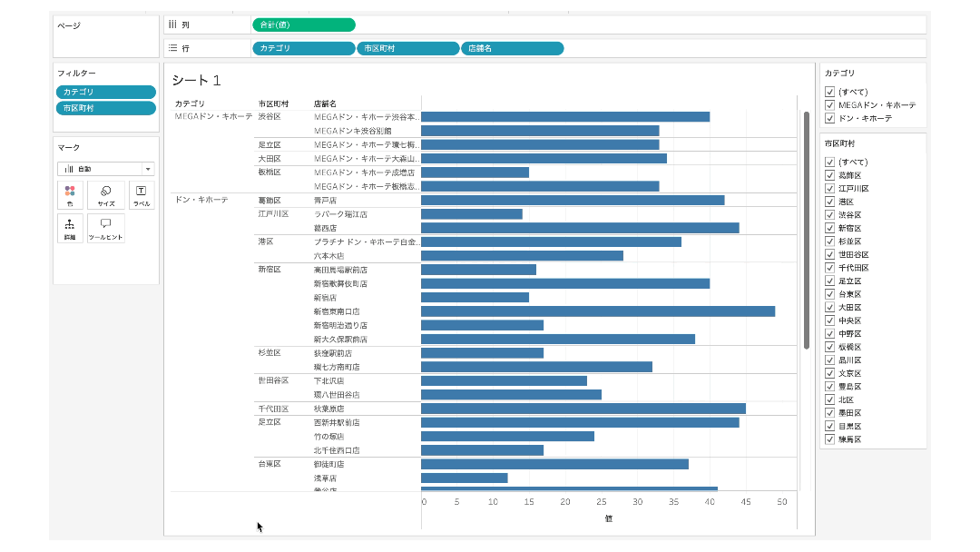Click the rows (行) shelf icon
The width and height of the screenshot is (980, 552).
click(172, 48)
